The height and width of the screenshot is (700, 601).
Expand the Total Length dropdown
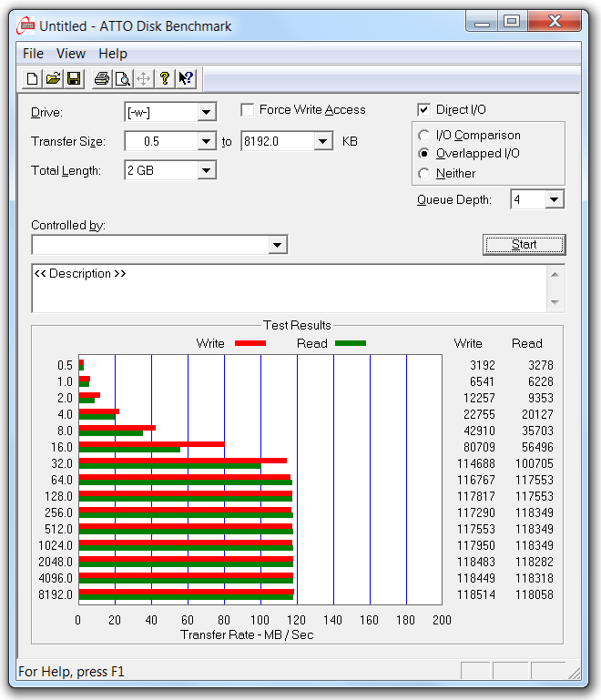[207, 170]
